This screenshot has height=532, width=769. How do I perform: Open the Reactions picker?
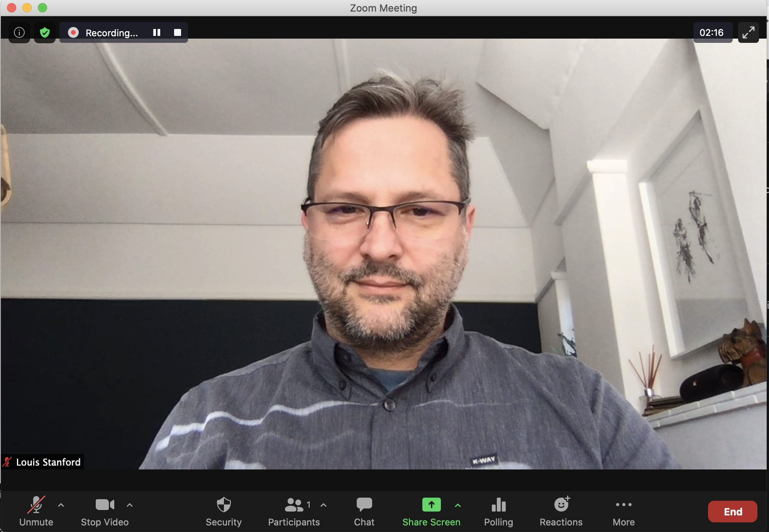(x=561, y=511)
